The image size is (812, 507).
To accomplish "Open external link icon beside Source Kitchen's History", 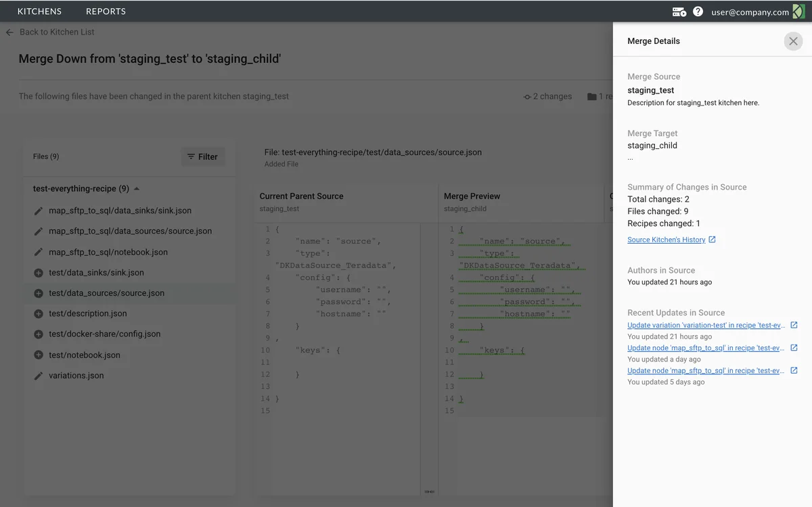I will (712, 240).
